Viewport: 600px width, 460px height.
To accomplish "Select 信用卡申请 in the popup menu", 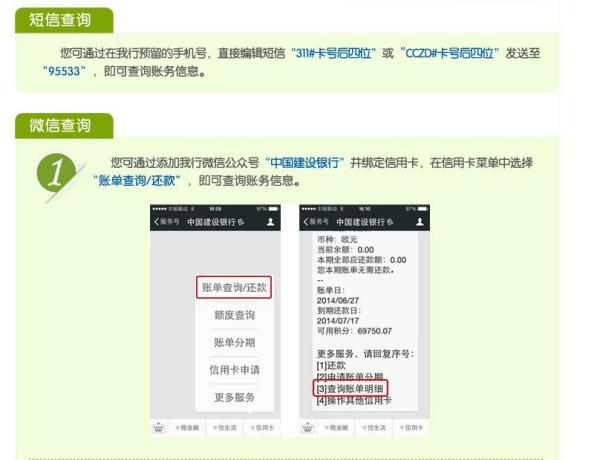I will [x=234, y=370].
